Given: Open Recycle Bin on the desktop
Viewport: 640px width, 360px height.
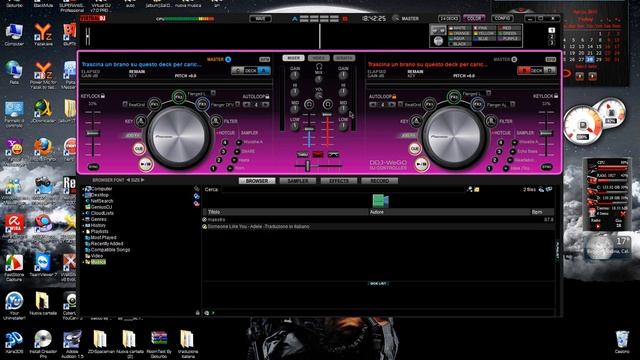Looking at the screenshot, I should 622,342.
